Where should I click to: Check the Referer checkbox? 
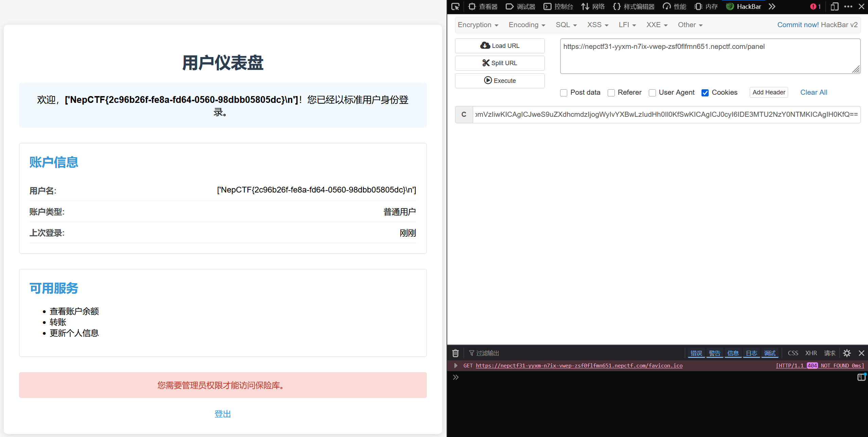[x=611, y=93]
